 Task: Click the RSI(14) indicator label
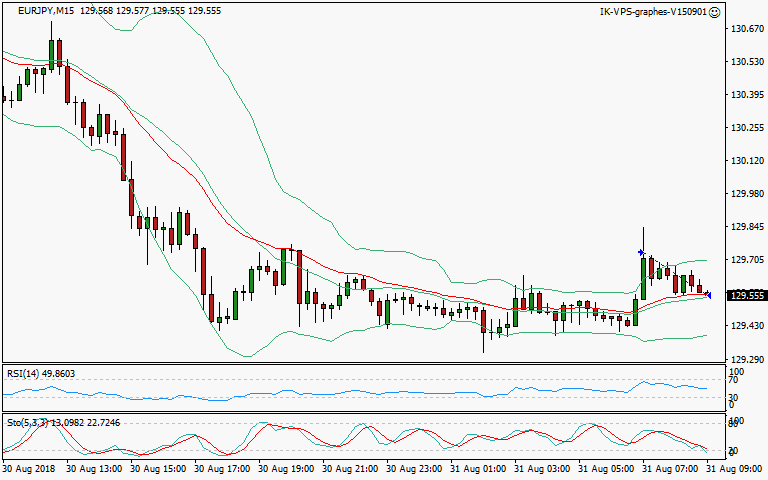click(x=24, y=373)
